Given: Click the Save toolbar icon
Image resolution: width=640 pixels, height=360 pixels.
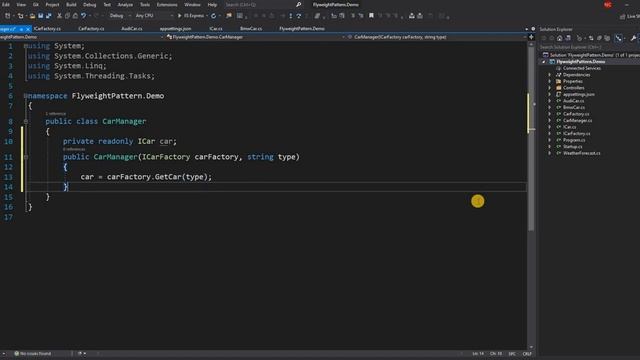Looking at the screenshot, I should coord(40,16).
